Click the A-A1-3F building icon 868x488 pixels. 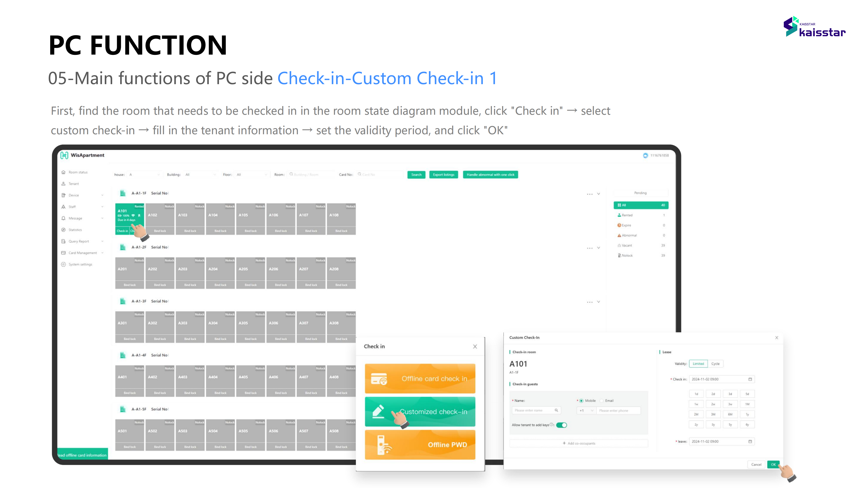tap(123, 301)
